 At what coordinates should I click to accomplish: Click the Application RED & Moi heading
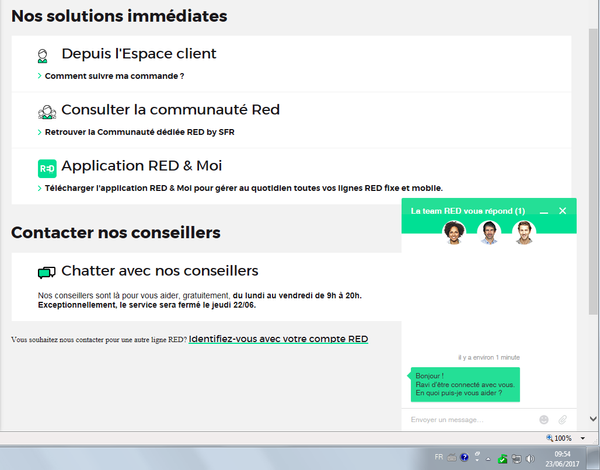[x=142, y=166]
